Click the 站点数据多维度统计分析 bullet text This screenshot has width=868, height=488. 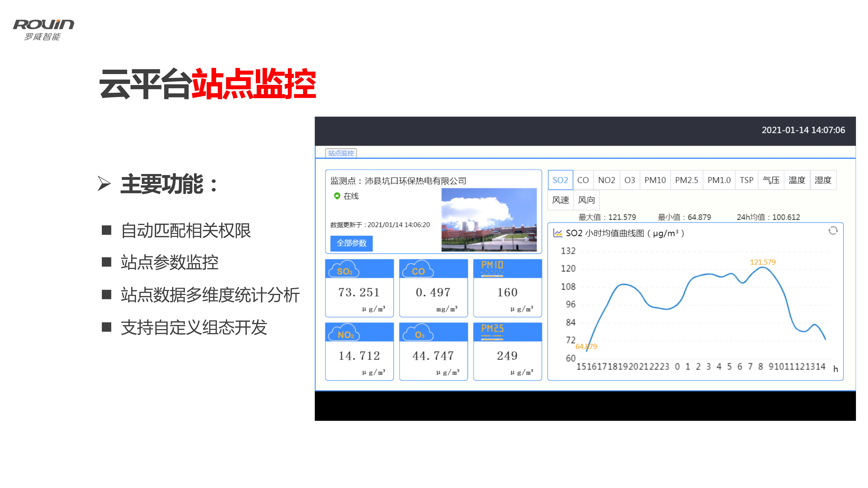coord(210,295)
